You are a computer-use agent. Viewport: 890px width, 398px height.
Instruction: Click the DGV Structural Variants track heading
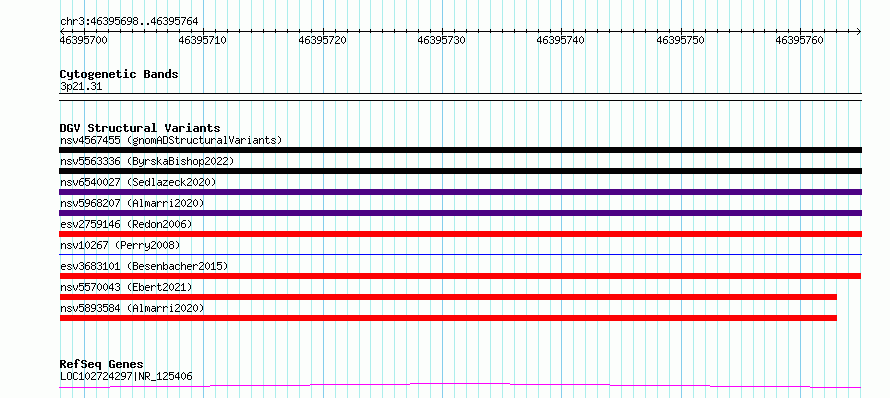(140, 128)
